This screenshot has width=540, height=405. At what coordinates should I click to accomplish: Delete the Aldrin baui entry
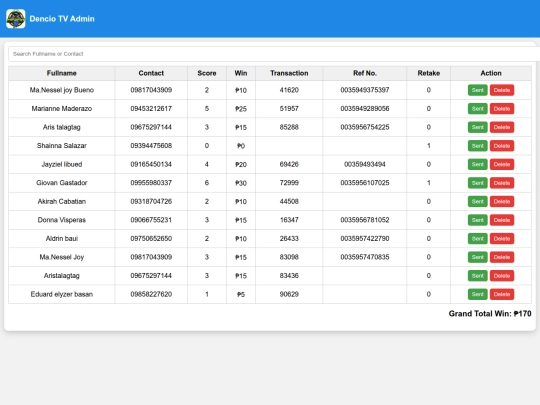click(502, 239)
